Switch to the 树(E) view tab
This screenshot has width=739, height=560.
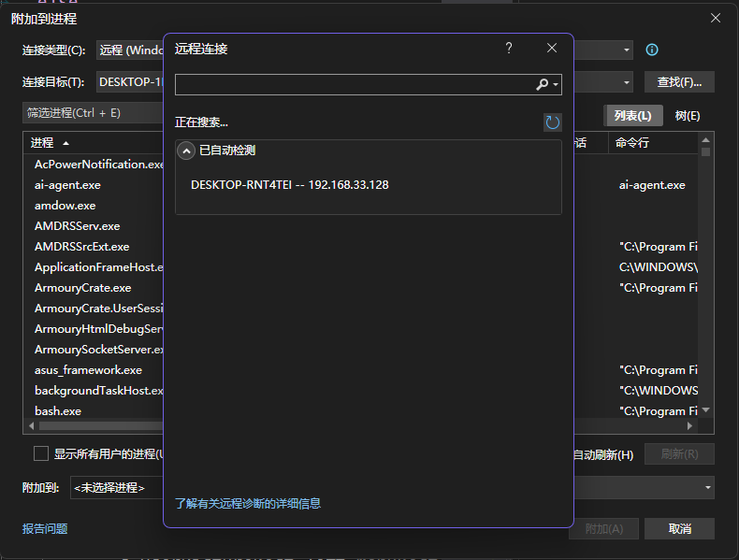[x=688, y=116]
